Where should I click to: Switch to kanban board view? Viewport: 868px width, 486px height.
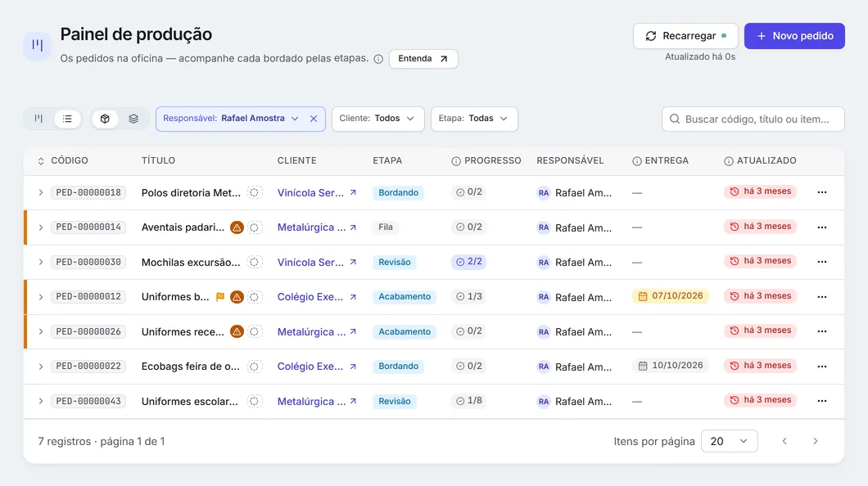pos(38,119)
